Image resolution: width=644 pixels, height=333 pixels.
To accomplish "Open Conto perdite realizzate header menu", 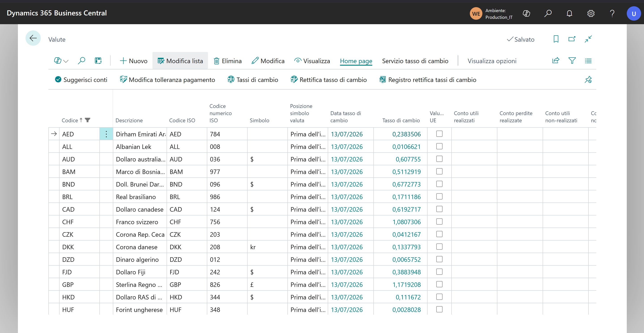I will (516, 117).
